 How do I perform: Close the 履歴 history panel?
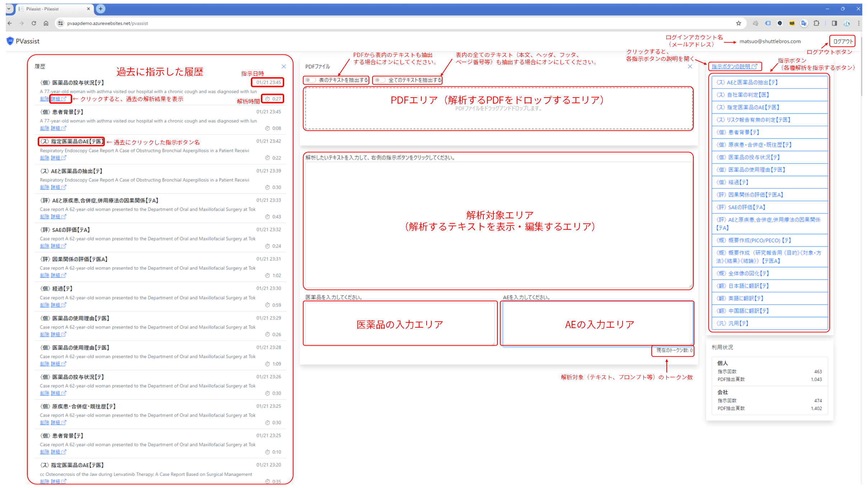pyautogui.click(x=284, y=66)
